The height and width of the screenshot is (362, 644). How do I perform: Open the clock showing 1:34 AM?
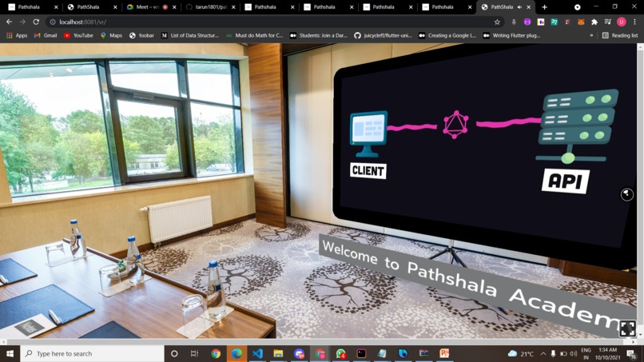[607, 353]
